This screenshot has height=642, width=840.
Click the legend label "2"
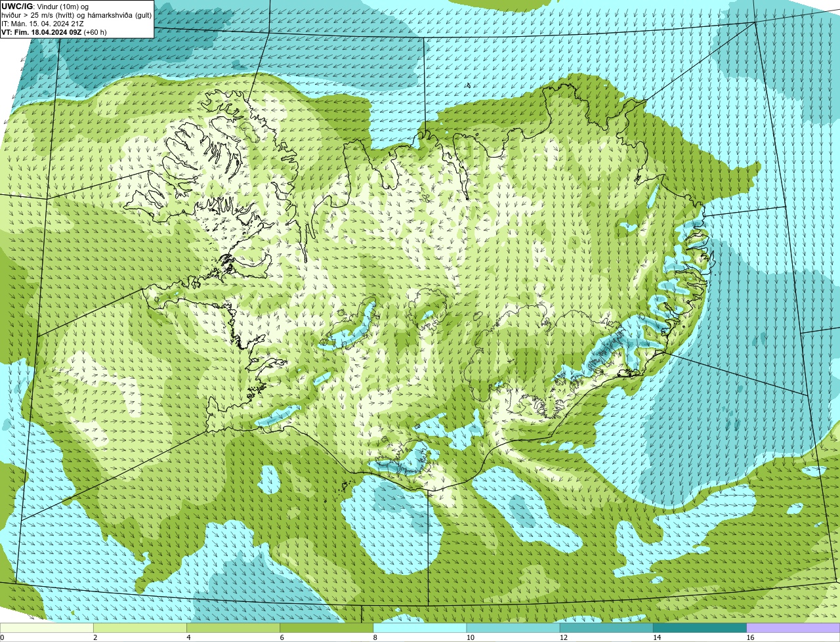pos(95,637)
